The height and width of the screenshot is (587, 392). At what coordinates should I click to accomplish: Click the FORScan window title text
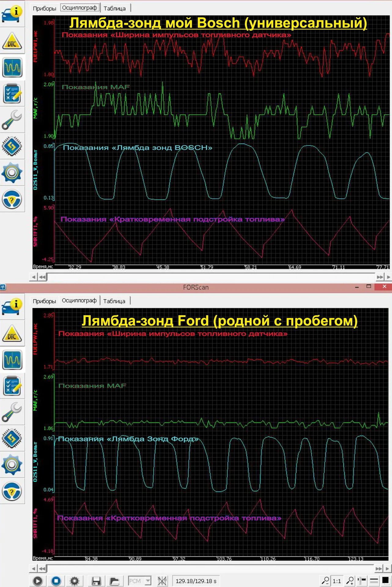pos(196,287)
